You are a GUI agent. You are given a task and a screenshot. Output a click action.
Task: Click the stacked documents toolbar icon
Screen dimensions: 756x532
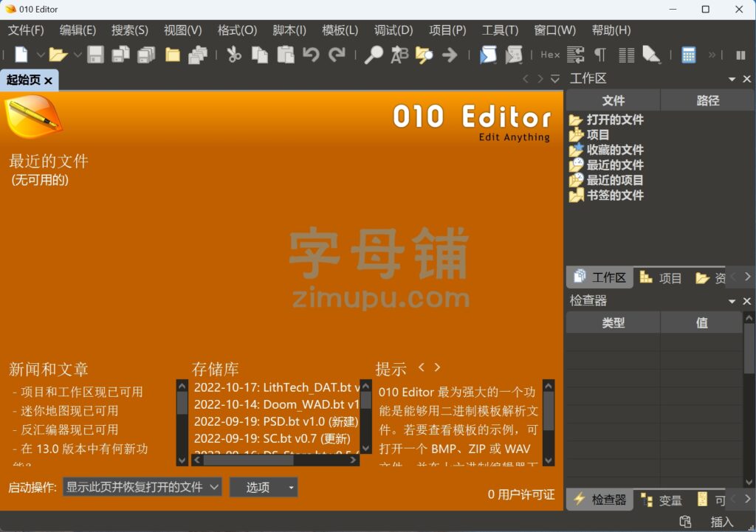[x=198, y=55]
